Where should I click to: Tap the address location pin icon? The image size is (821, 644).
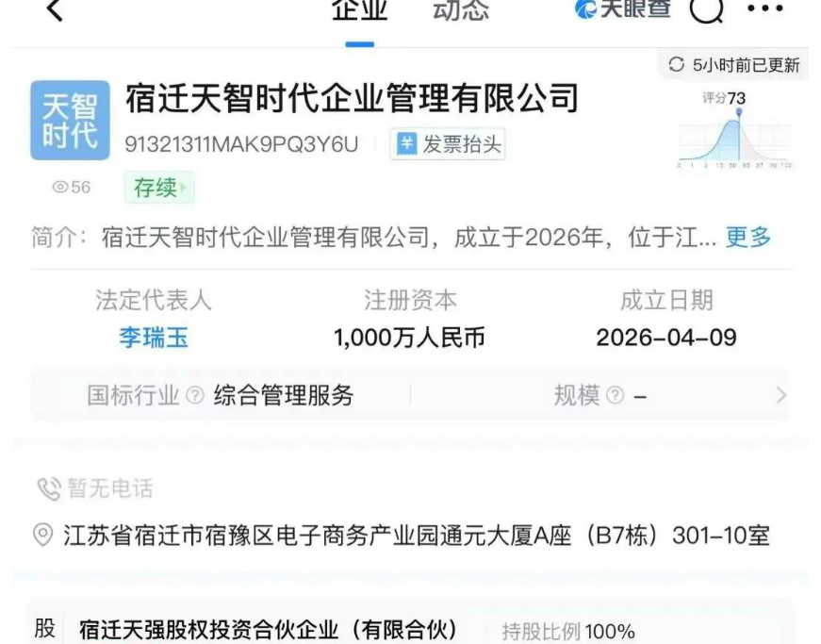43,536
